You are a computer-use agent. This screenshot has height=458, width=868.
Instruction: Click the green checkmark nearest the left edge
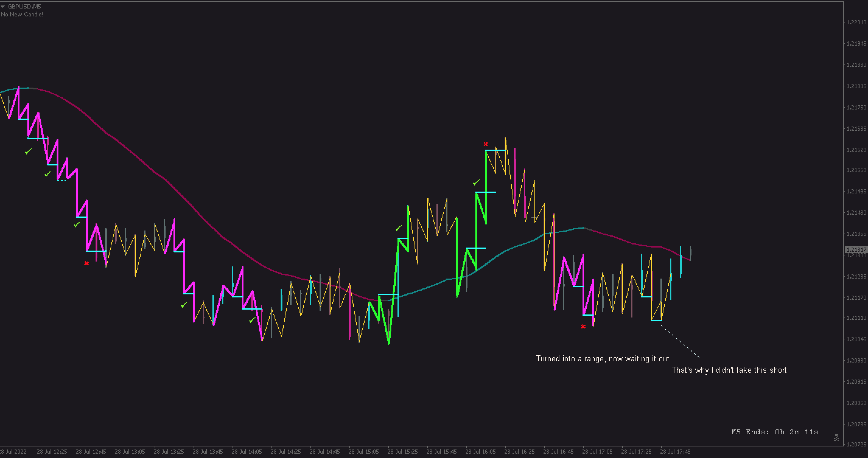tap(28, 151)
